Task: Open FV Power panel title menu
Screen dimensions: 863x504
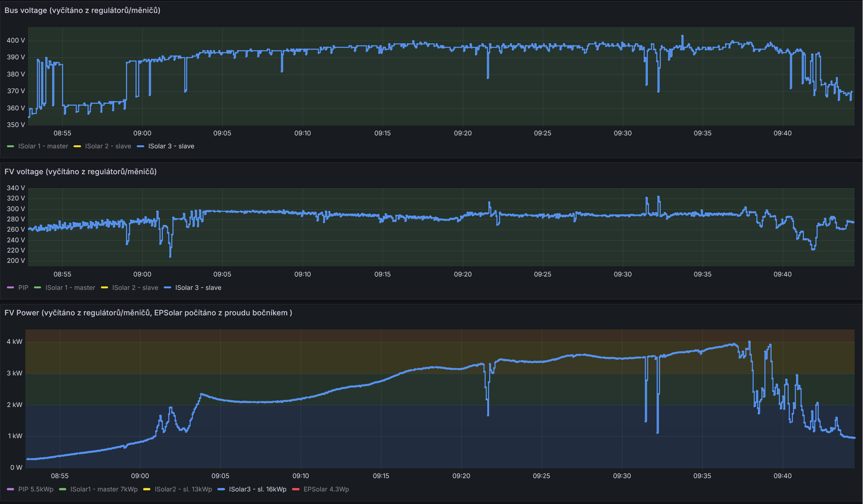Action: [x=148, y=313]
